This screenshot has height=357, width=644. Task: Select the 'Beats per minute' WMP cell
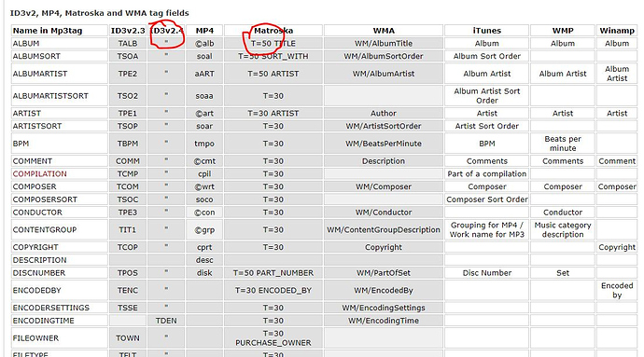tap(563, 144)
